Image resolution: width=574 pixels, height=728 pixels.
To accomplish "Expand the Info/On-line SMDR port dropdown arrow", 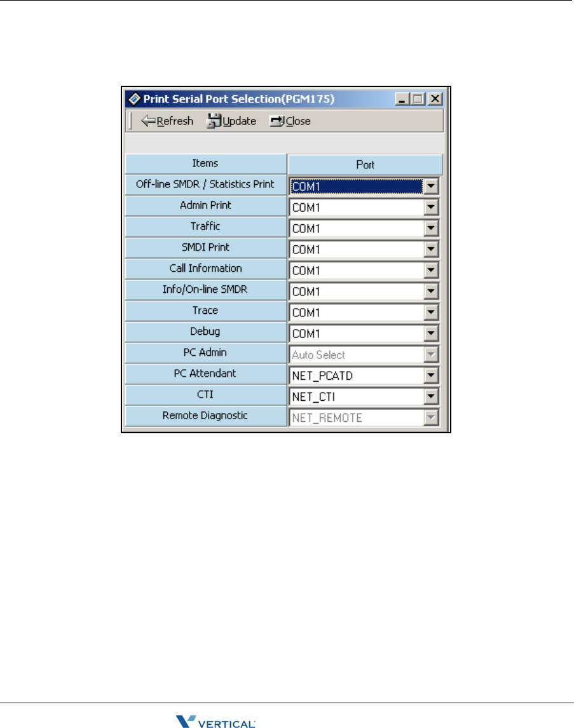I will [431, 292].
